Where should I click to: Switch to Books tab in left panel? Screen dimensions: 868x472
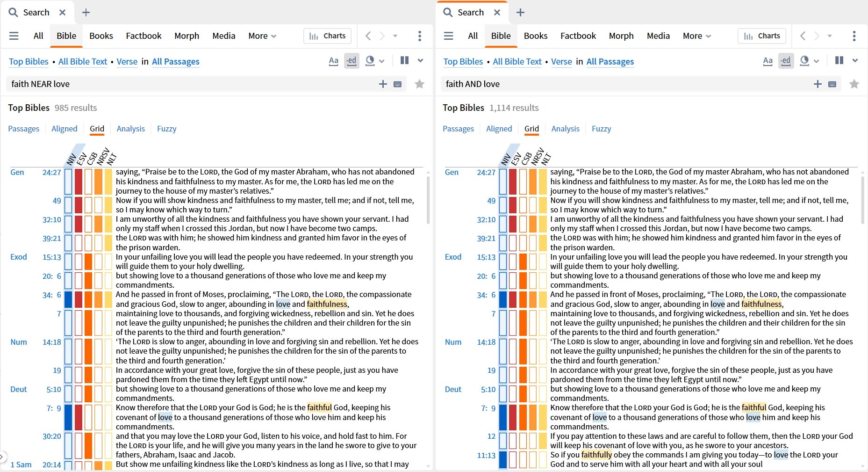[101, 36]
